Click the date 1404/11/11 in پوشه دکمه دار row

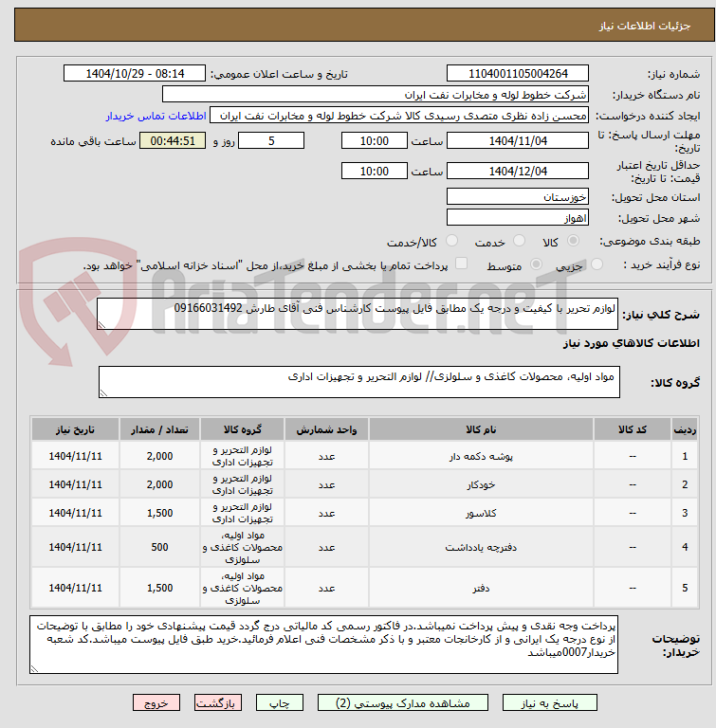[75, 456]
